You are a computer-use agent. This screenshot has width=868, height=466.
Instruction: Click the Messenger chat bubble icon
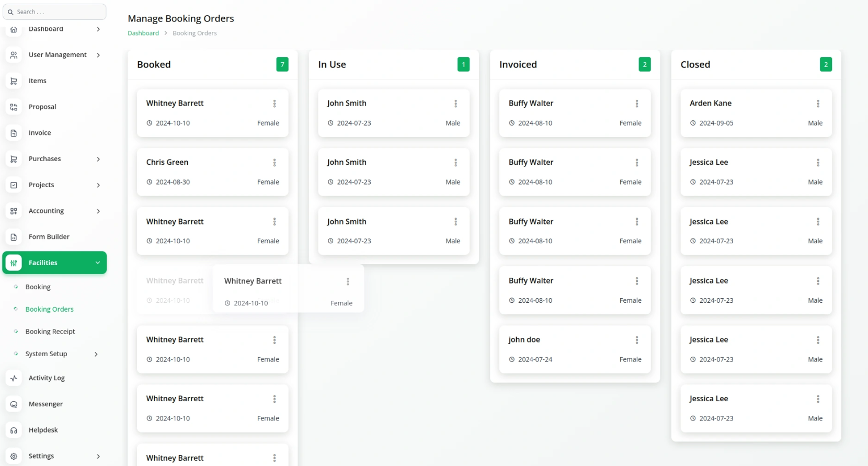click(14, 404)
